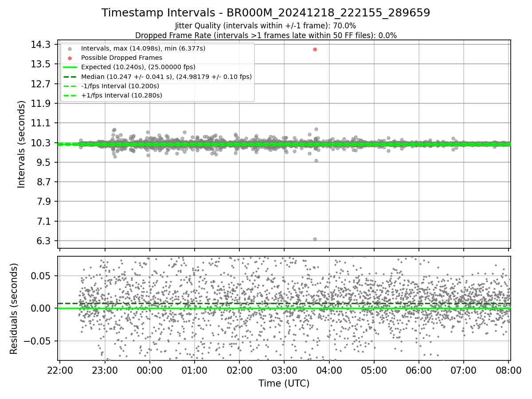
Task: Click the y-axis tick label 7.9
Action: tap(44, 201)
